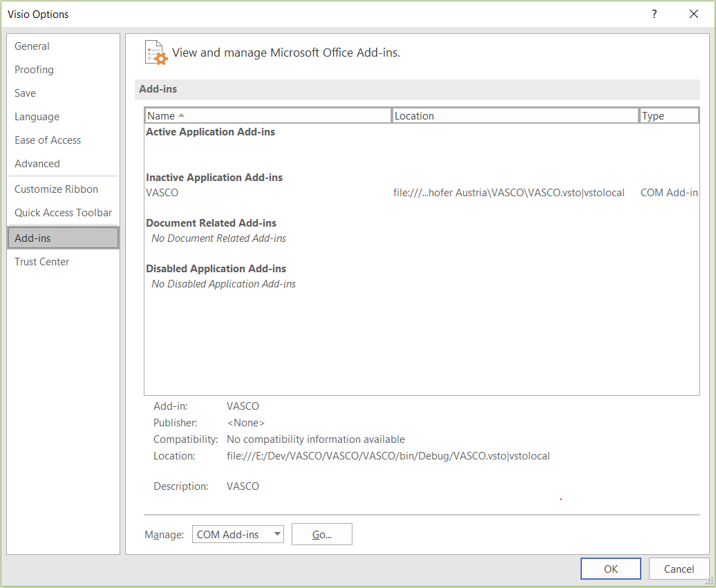Click the Disabled Application Add-ins heading
This screenshot has height=588, width=716.
[216, 269]
